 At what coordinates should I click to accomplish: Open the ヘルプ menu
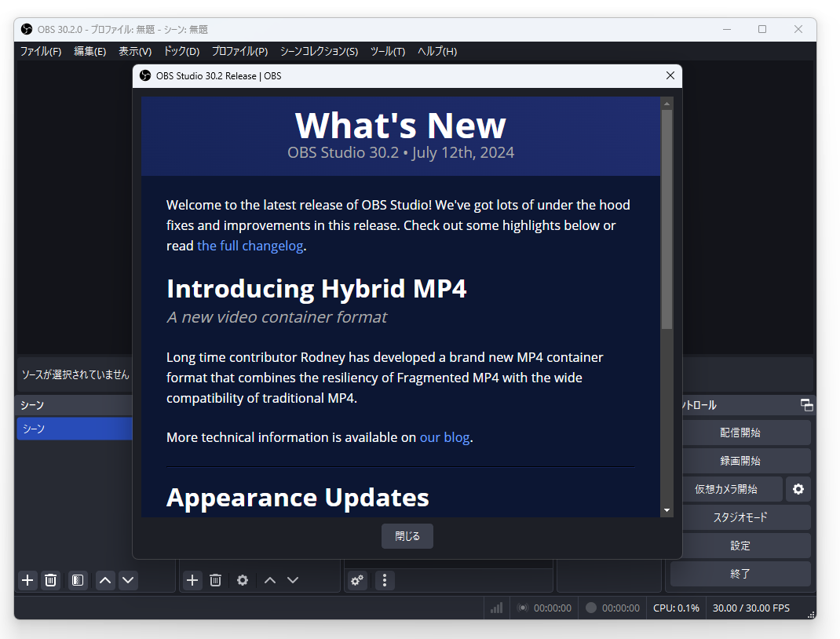436,51
